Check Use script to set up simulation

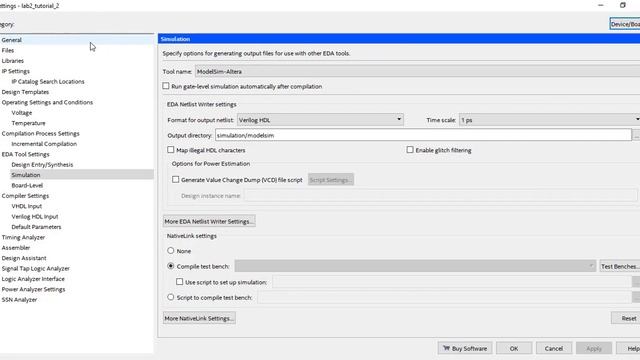tap(180, 282)
